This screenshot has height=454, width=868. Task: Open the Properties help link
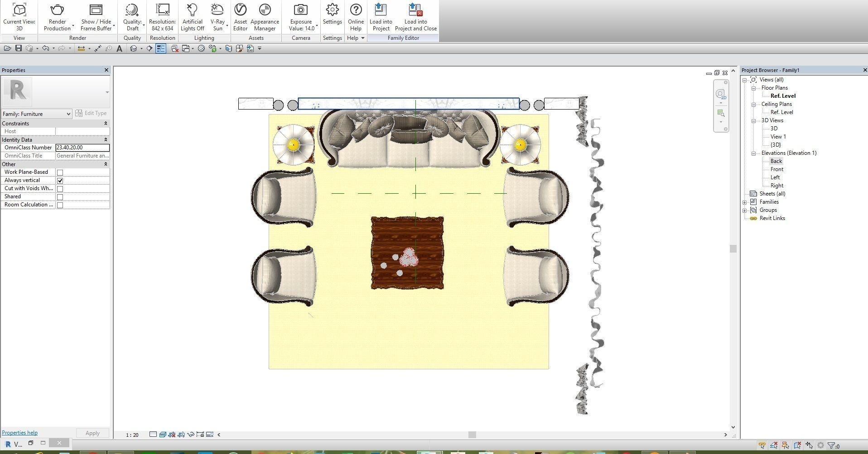click(19, 433)
